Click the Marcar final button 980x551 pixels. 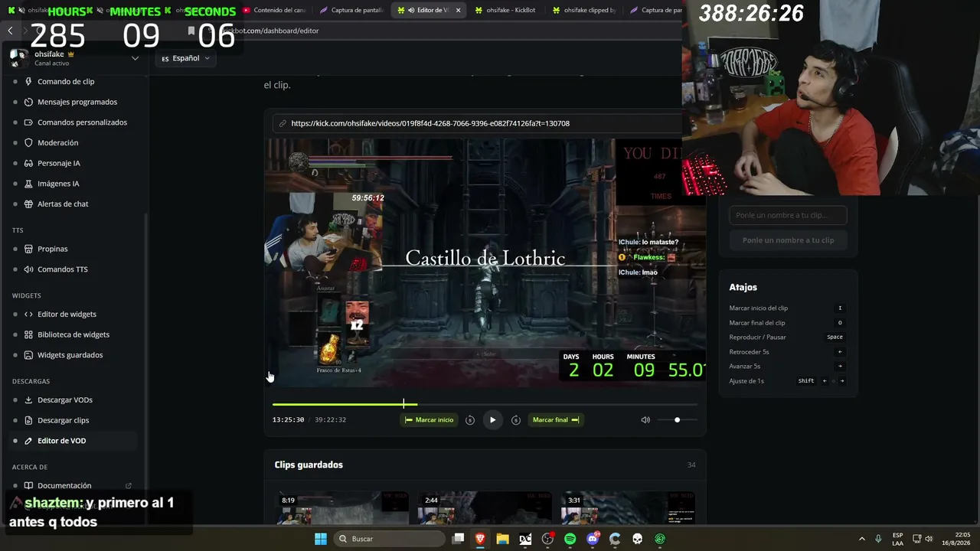(556, 419)
